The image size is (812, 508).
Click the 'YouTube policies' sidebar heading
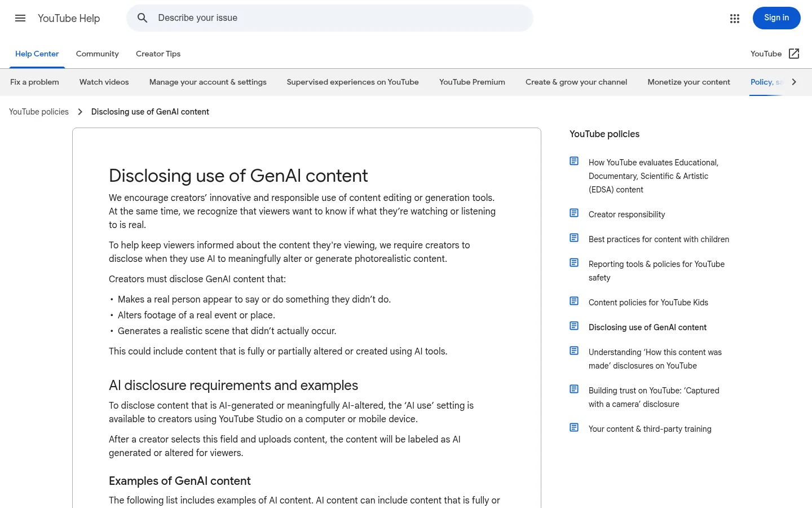click(604, 134)
